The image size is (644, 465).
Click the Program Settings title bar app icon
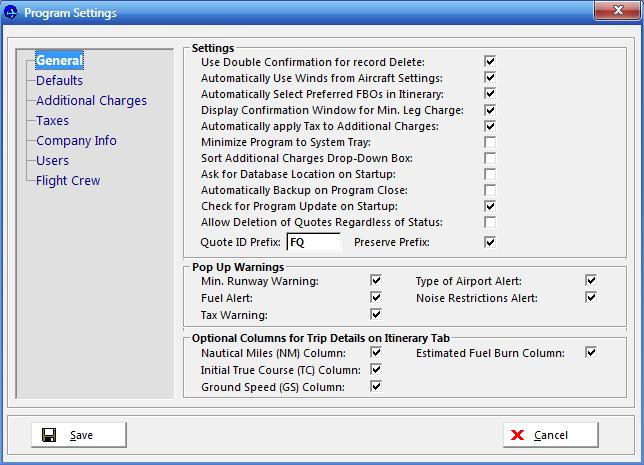pos(12,13)
